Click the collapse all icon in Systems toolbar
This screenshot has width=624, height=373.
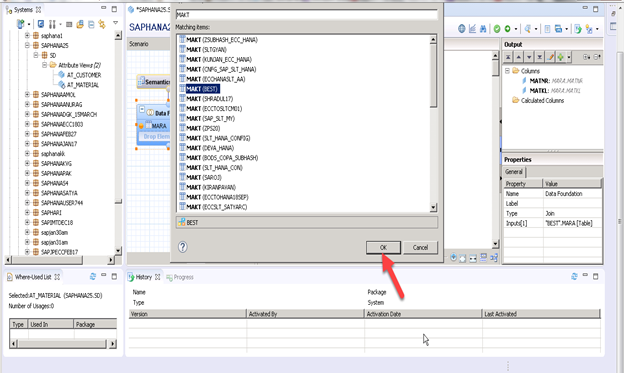[x=91, y=24]
